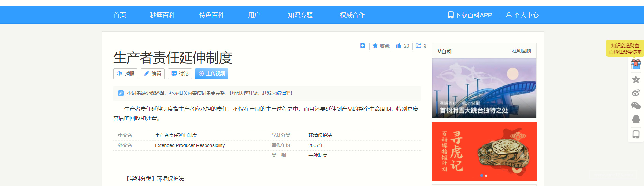
Task: Click the V百科 panel heading
Action: tap(445, 51)
